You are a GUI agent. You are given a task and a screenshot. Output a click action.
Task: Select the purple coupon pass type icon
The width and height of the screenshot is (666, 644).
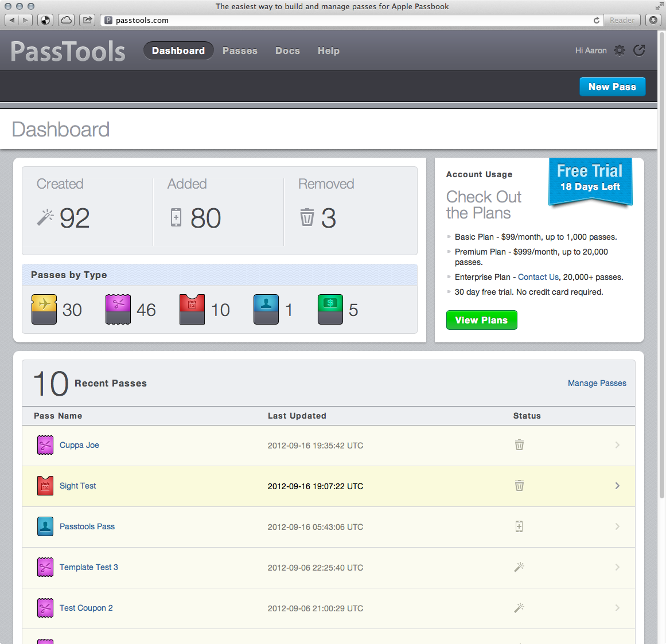coord(118,309)
